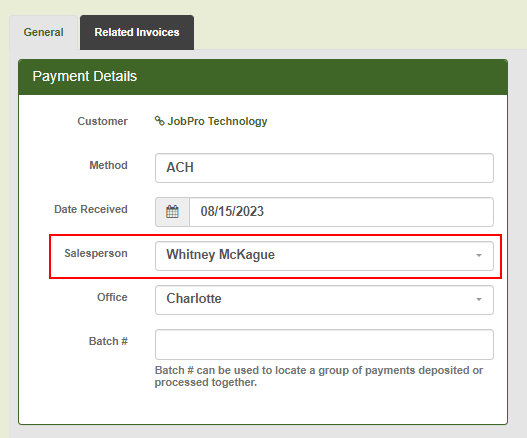Focus the Method field containing ACH
The image size is (527, 438).
click(324, 168)
